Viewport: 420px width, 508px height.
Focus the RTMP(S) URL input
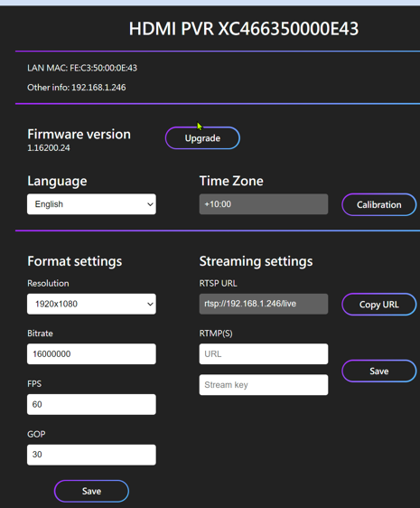263,353
